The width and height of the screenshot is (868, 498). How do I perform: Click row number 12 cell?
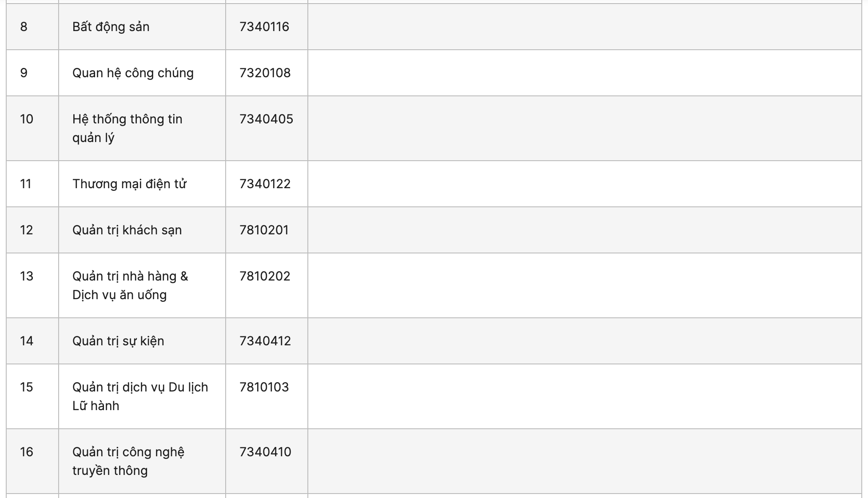click(32, 230)
